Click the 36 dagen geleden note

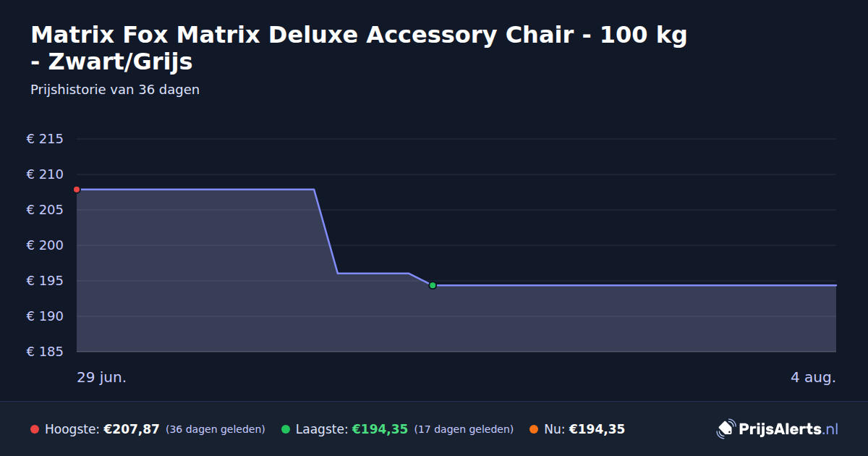[x=216, y=429]
